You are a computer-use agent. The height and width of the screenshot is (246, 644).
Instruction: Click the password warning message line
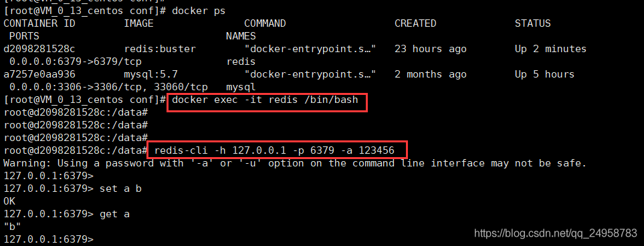(x=295, y=164)
